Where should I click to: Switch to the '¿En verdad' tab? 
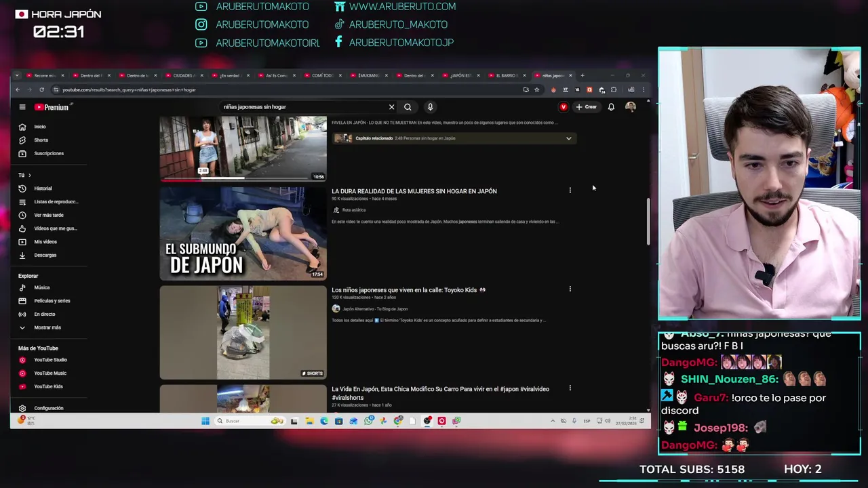[x=230, y=75]
